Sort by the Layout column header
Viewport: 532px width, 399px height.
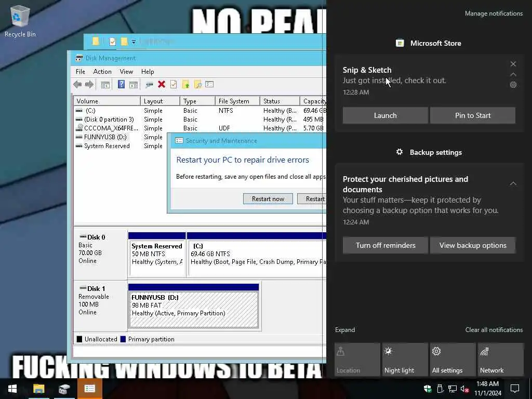click(160, 101)
